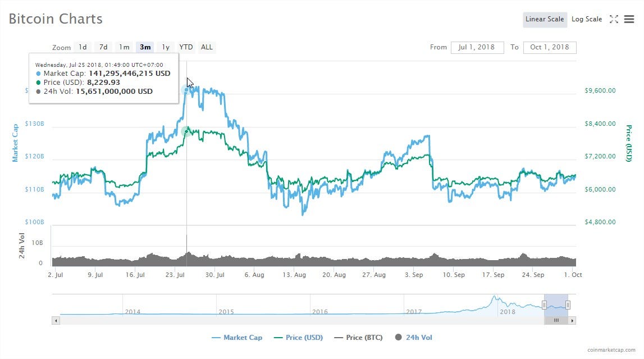Click the 3. Sep date axis label

414,275
